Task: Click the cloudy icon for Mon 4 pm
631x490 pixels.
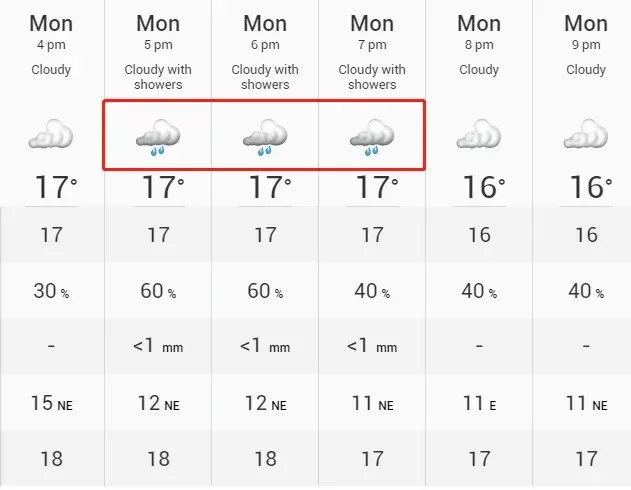Action: tap(51, 134)
